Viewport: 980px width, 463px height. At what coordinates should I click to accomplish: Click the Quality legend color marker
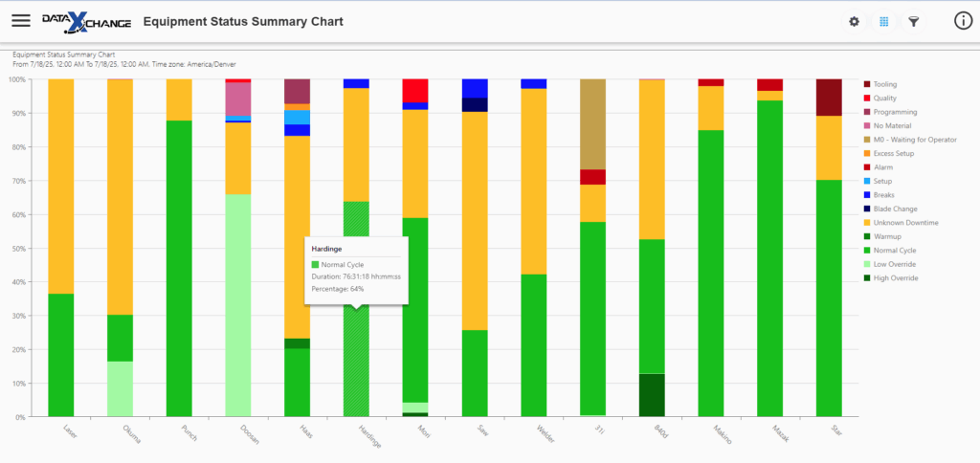click(x=867, y=99)
